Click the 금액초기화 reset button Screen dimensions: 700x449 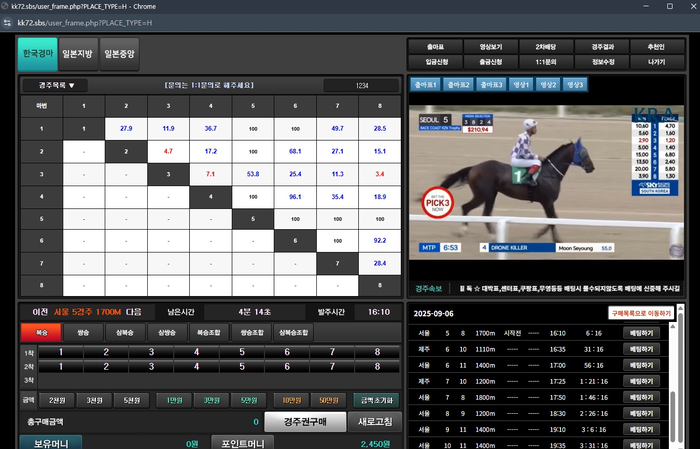(377, 399)
